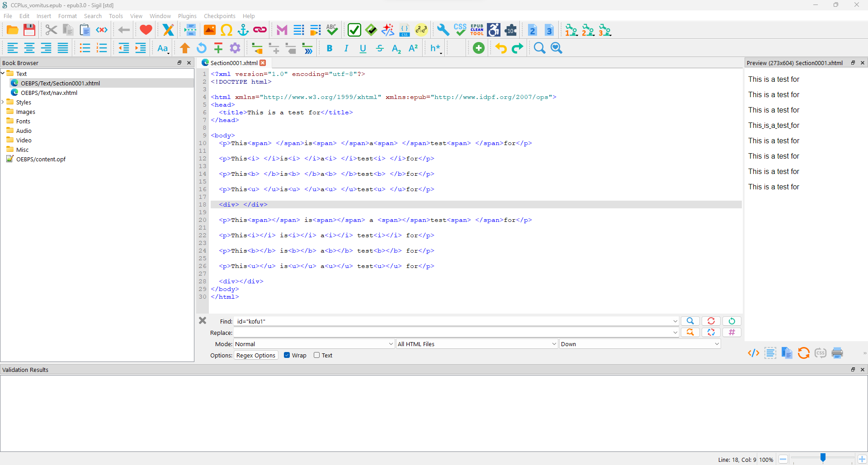
Task: Enable the Text checkbox in Find options
Action: (316, 355)
